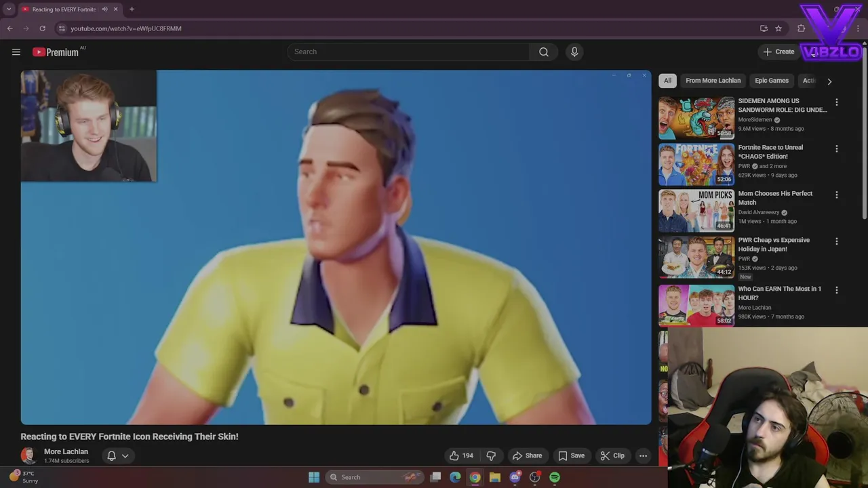Open options menu for Who Can EARN video
The height and width of the screenshot is (488, 868).
pyautogui.click(x=836, y=290)
